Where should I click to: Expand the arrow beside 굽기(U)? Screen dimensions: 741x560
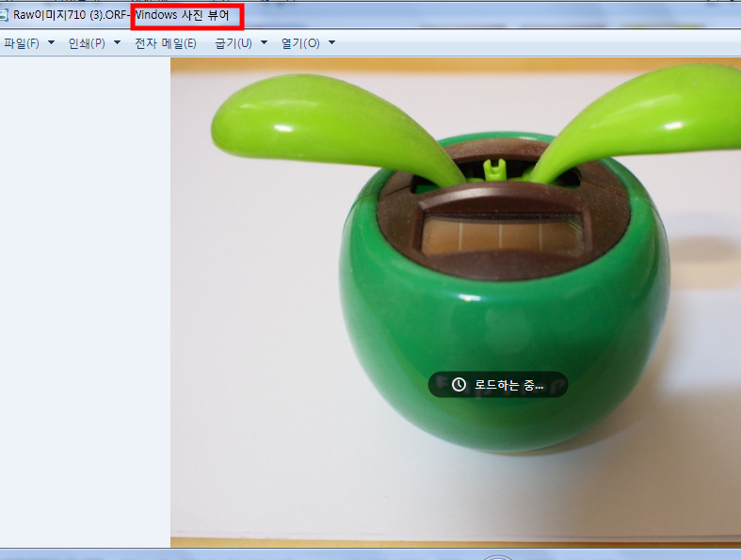pyautogui.click(x=264, y=43)
